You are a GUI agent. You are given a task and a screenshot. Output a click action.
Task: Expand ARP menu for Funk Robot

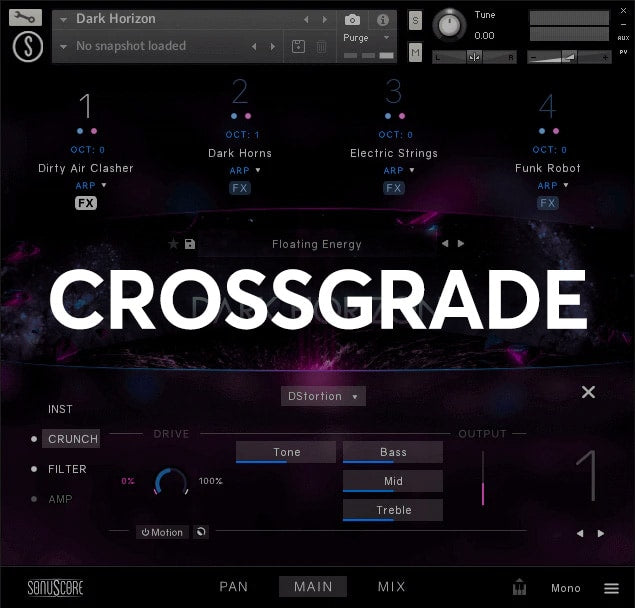coord(566,185)
